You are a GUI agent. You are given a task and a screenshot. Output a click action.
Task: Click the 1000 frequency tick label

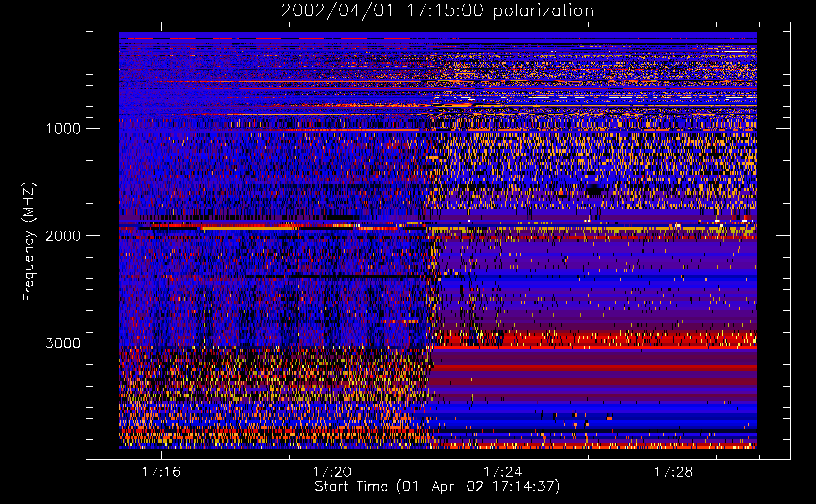pos(63,129)
